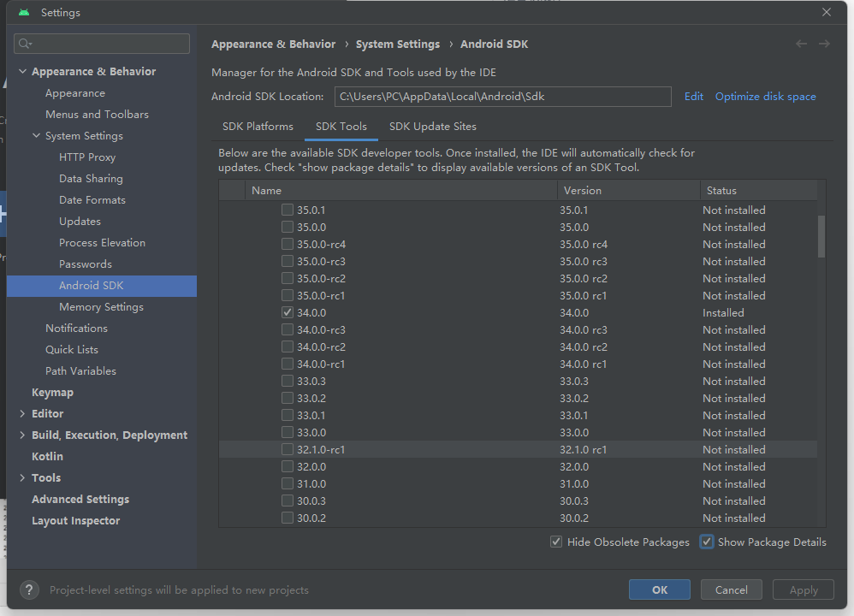The height and width of the screenshot is (616, 854).
Task: Click the 35.0.0 rc2 version cell
Action: (584, 278)
